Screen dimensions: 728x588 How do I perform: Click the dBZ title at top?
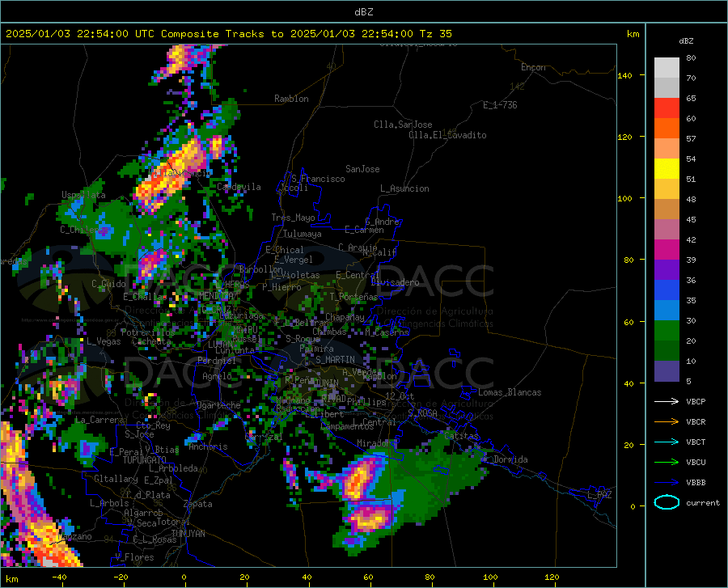pyautogui.click(x=363, y=12)
